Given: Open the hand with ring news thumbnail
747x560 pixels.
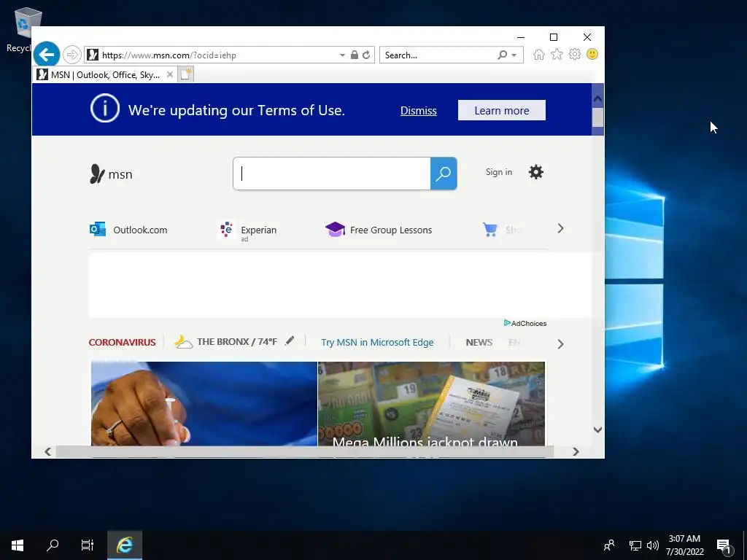Looking at the screenshot, I should [204, 404].
